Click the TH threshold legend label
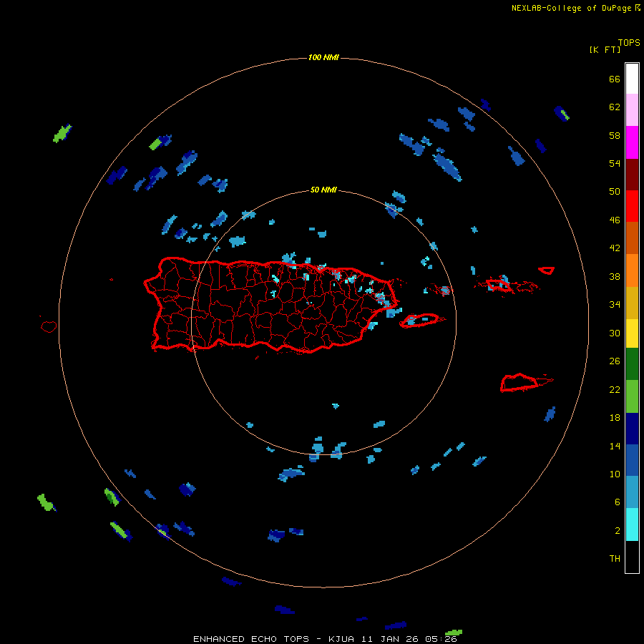Image resolution: width=644 pixels, height=644 pixels. pyautogui.click(x=615, y=559)
